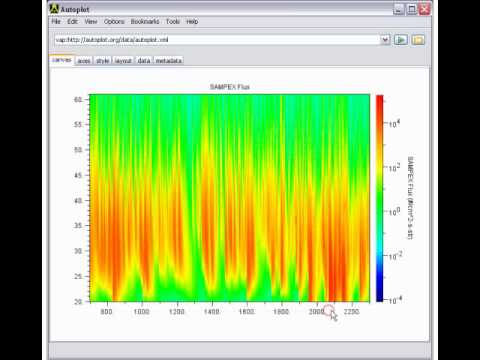
Task: Expand the address bar dropdown arrow
Action: pyautogui.click(x=385, y=40)
